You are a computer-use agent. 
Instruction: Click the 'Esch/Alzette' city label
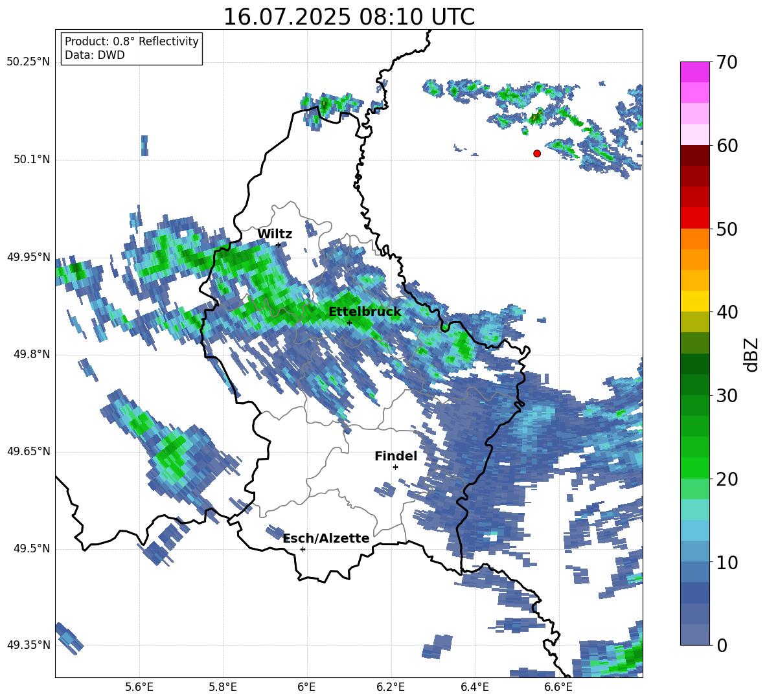[326, 538]
